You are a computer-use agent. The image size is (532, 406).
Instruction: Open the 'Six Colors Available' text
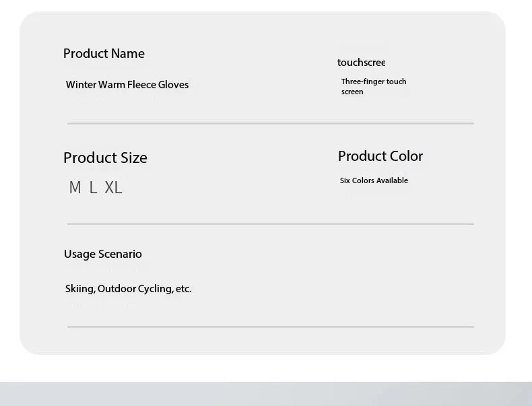coord(374,180)
